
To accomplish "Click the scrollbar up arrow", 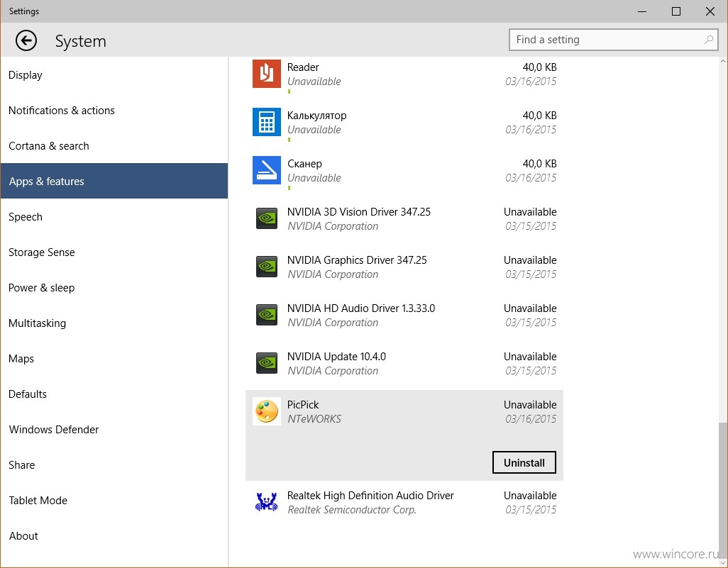I will click(x=723, y=61).
